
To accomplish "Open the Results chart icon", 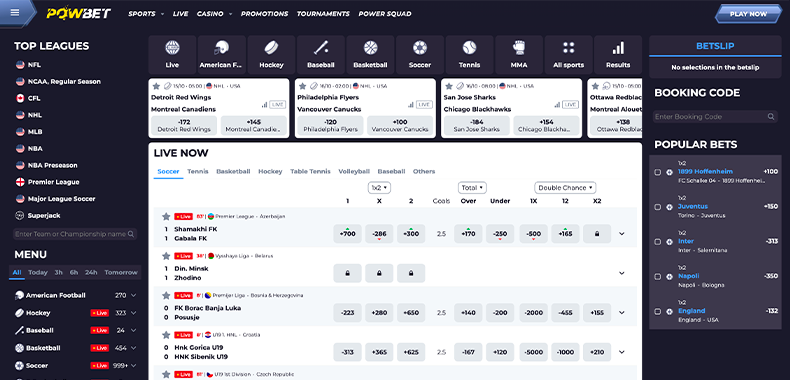I will (618, 48).
